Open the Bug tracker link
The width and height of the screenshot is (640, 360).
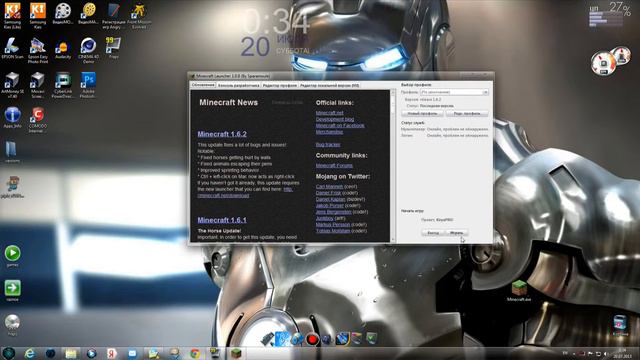pyautogui.click(x=328, y=144)
